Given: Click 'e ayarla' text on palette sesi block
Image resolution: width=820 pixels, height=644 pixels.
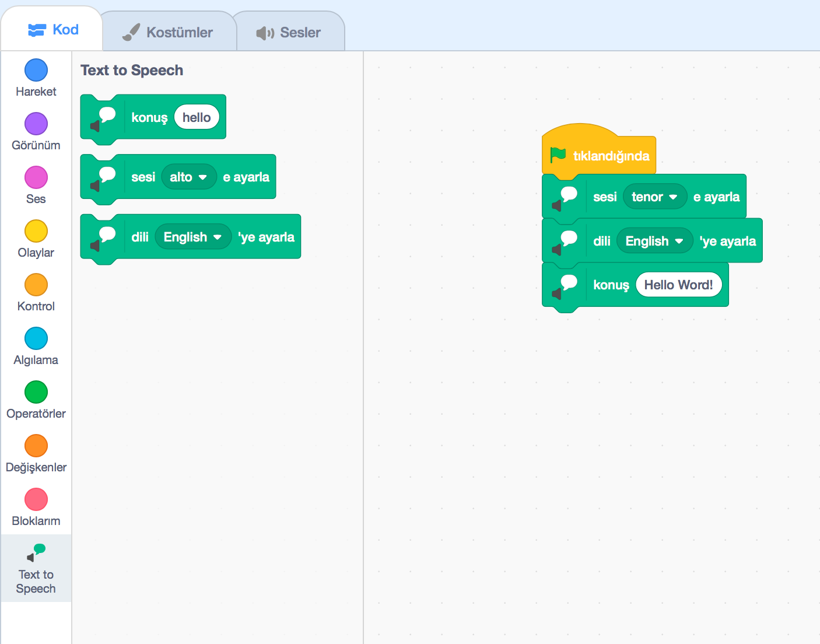Looking at the screenshot, I should point(246,177).
